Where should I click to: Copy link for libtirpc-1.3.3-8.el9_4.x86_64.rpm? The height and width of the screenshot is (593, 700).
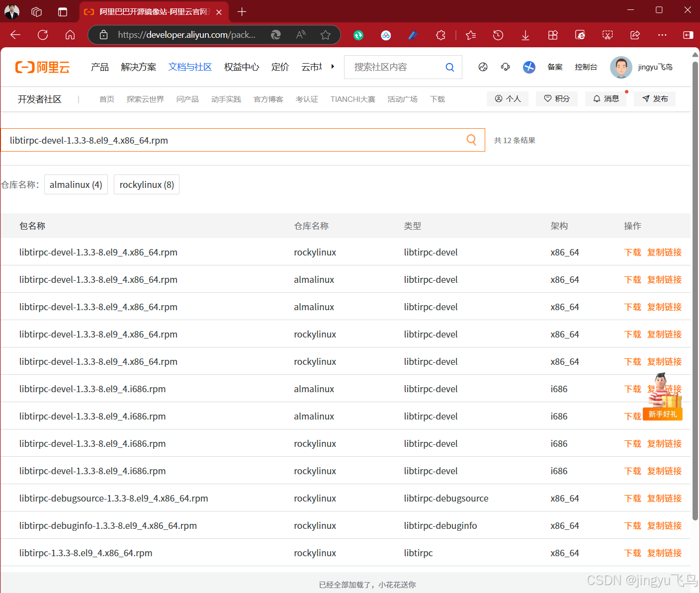pyautogui.click(x=665, y=553)
